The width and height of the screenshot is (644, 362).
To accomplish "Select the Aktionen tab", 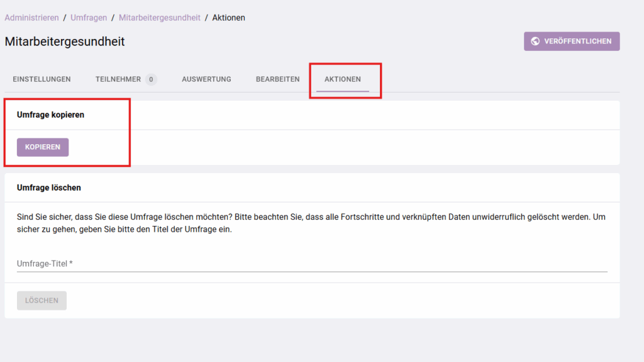I will (x=342, y=79).
